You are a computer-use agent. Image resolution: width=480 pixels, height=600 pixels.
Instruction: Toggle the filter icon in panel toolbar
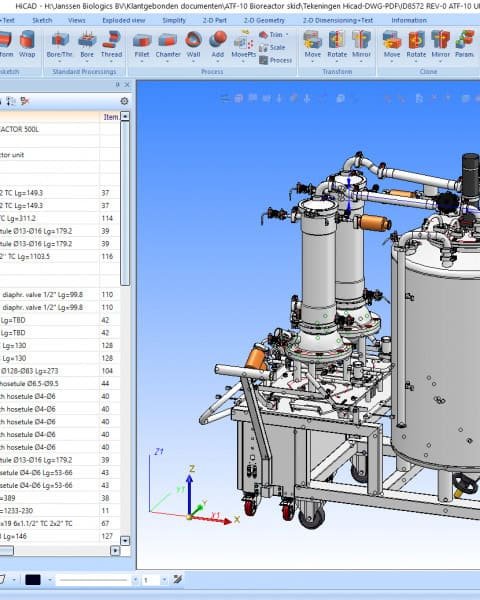[x=25, y=101]
